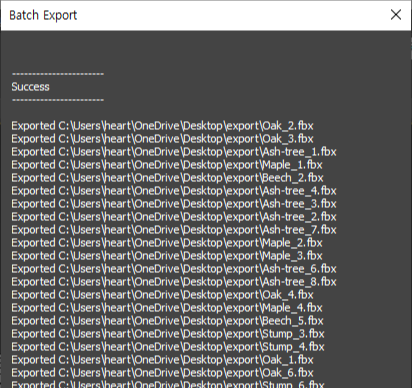The width and height of the screenshot is (412, 388).
Task: Select the Oak_1.fbx exported line
Action: click(162, 360)
